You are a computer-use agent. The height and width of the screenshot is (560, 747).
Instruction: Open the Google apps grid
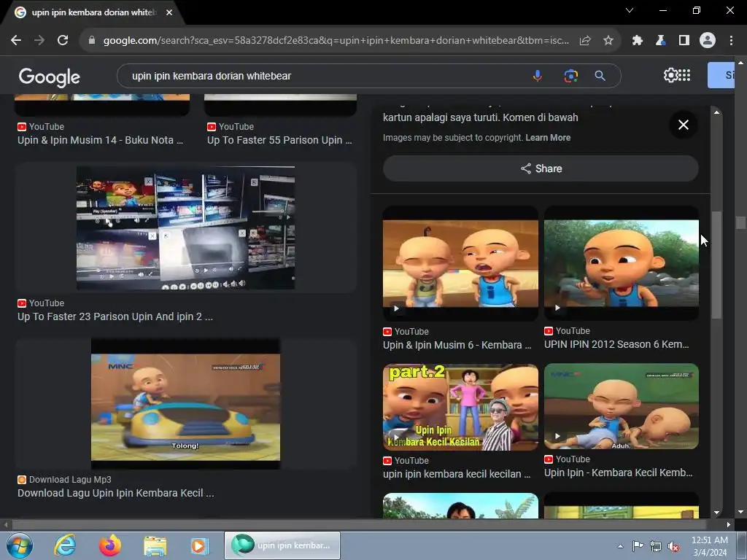pyautogui.click(x=684, y=75)
